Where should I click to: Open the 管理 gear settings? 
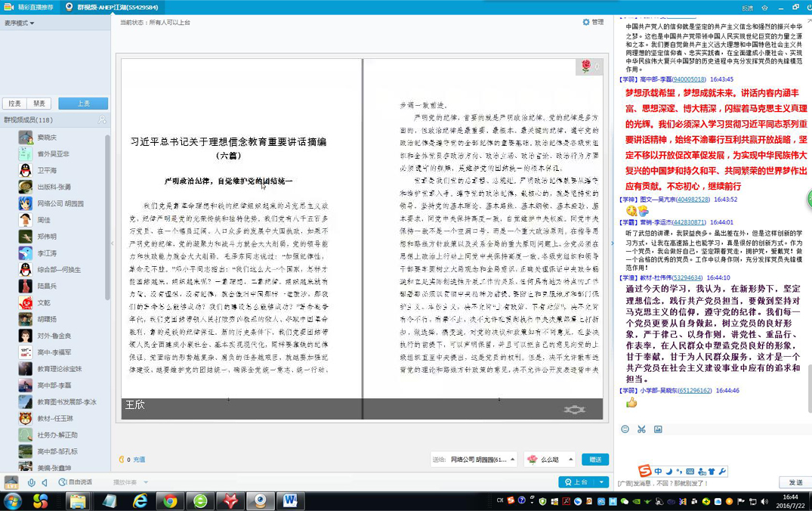(x=593, y=23)
